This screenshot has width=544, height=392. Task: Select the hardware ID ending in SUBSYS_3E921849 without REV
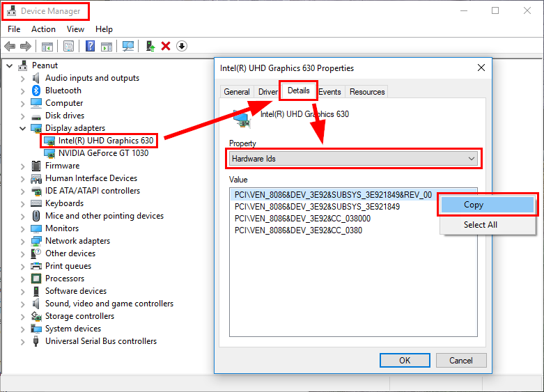317,207
